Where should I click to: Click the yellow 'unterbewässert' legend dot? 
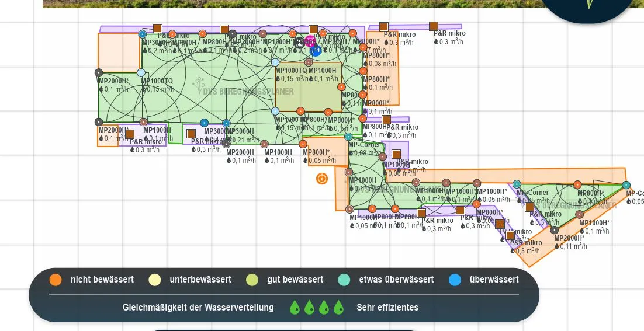pos(155,280)
